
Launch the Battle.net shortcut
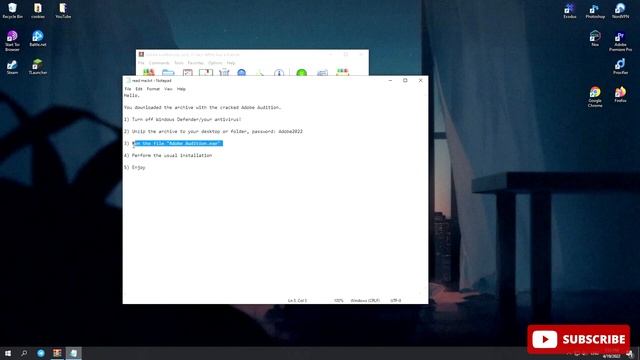pos(38,38)
